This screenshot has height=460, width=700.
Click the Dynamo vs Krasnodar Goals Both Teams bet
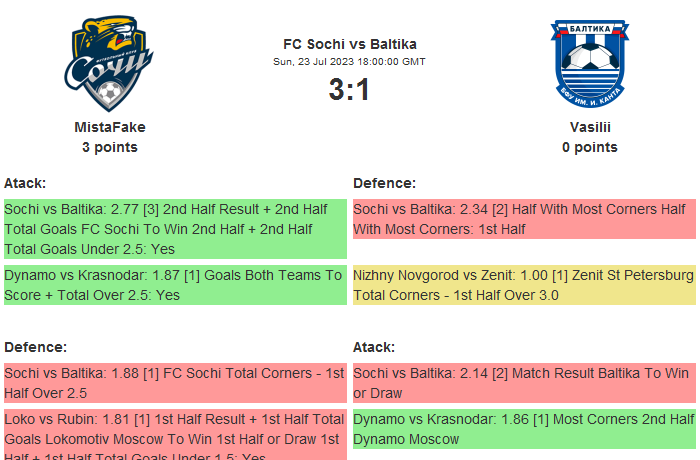pos(175,285)
